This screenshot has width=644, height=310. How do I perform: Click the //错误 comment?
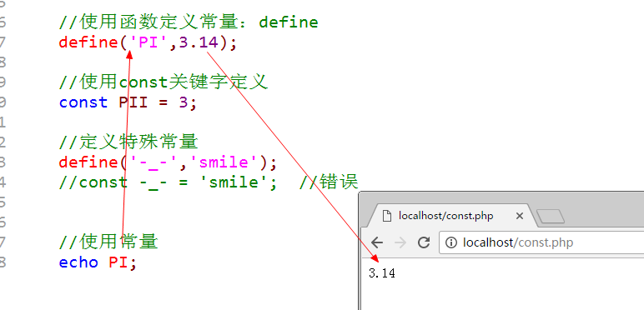329,182
